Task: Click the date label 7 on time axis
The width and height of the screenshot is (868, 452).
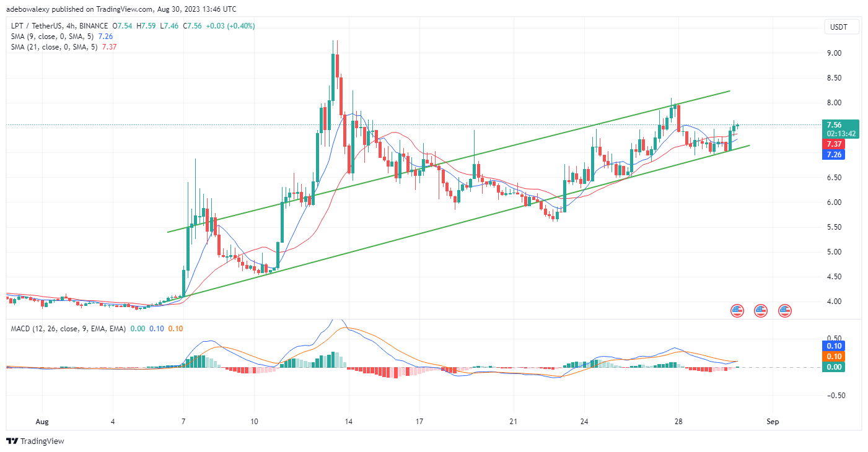Action: pyautogui.click(x=184, y=421)
